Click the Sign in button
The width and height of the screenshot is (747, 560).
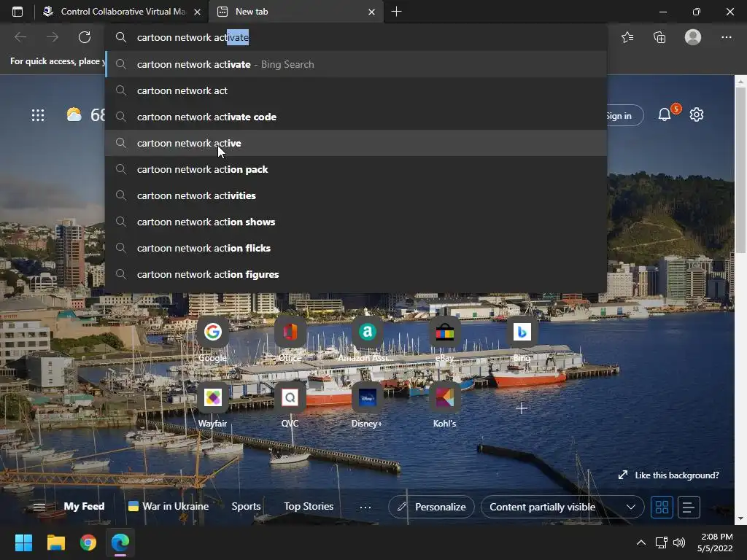pos(623,116)
